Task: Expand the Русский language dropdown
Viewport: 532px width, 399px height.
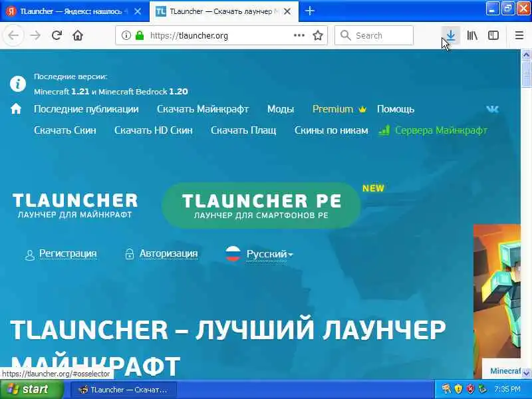Action: coord(270,254)
